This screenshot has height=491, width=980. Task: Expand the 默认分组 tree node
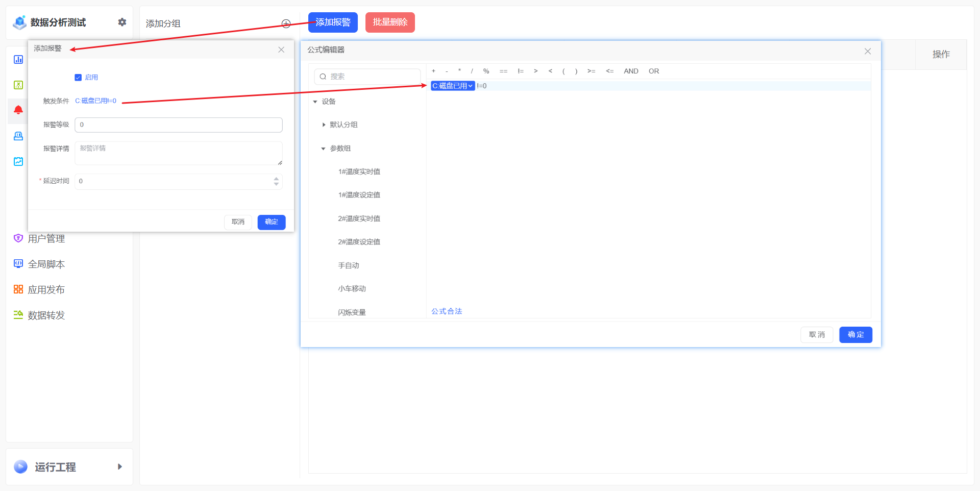point(324,125)
